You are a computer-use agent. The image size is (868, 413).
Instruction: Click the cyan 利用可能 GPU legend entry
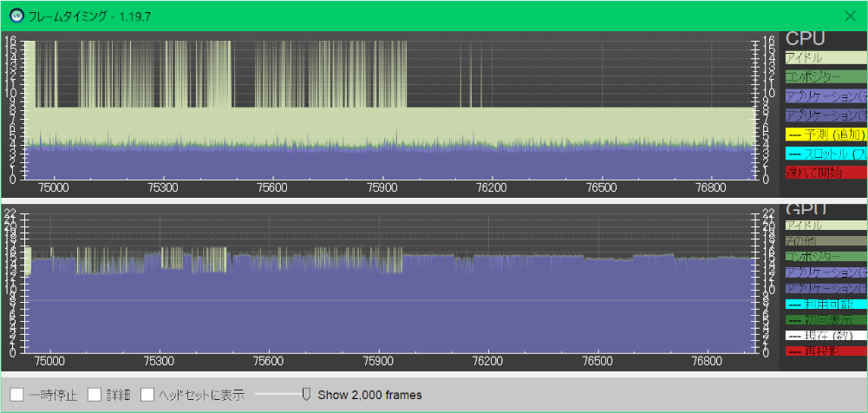(825, 304)
